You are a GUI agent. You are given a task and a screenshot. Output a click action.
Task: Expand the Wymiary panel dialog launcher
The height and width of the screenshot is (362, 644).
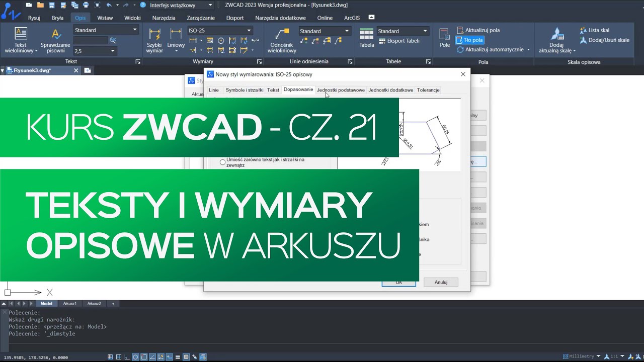260,62
